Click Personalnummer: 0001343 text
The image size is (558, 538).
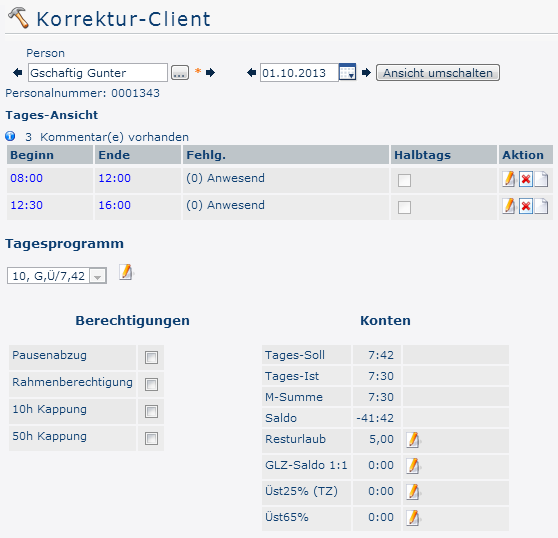point(83,93)
